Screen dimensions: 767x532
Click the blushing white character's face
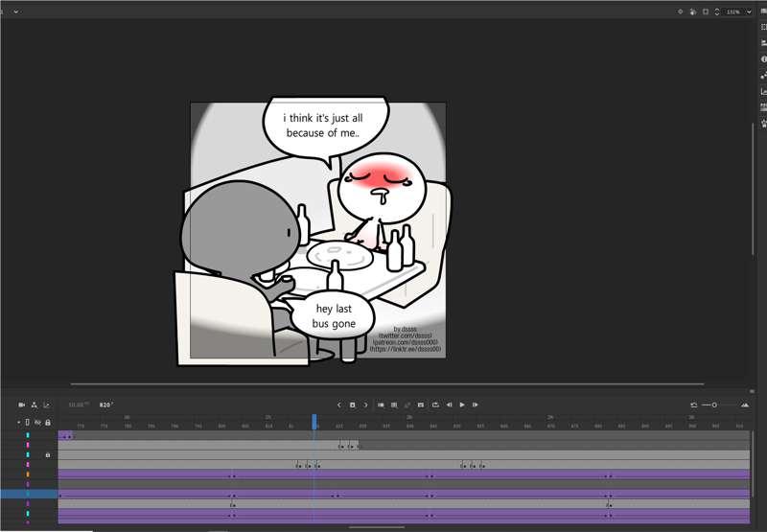[382, 186]
